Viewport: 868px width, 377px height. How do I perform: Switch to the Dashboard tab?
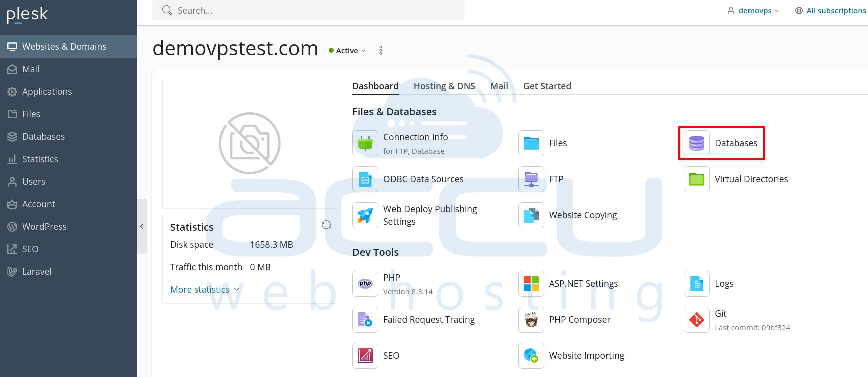[375, 86]
